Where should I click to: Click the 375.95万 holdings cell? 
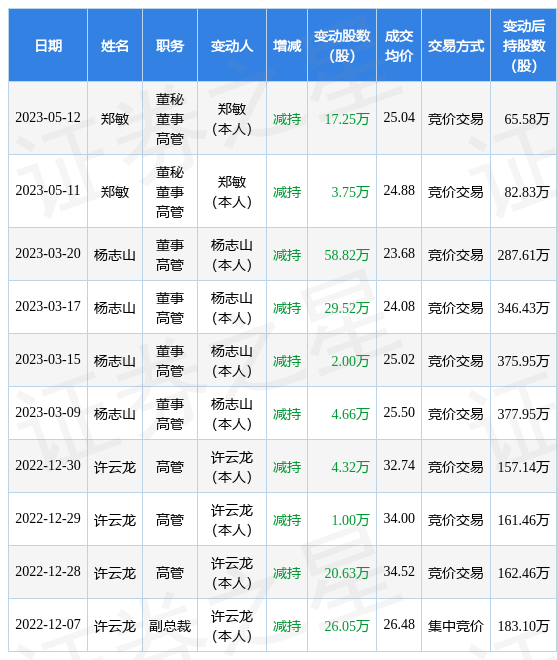[523, 361]
